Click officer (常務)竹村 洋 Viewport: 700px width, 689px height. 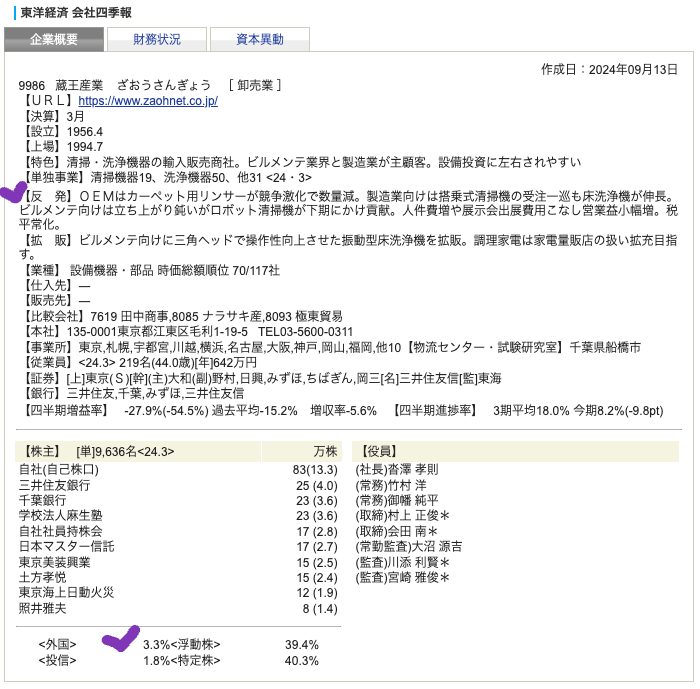coord(391,485)
